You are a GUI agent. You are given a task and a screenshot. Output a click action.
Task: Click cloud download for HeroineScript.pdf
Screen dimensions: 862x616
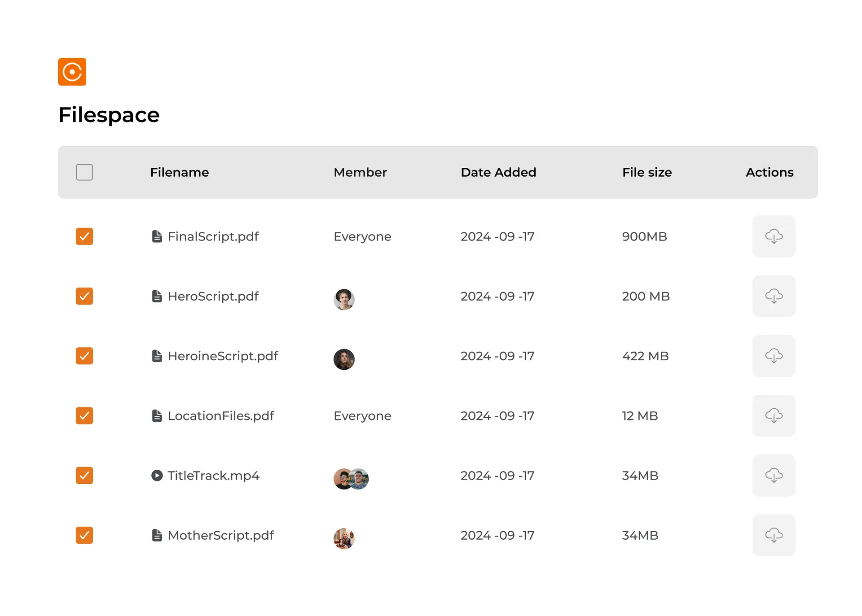pyautogui.click(x=774, y=356)
